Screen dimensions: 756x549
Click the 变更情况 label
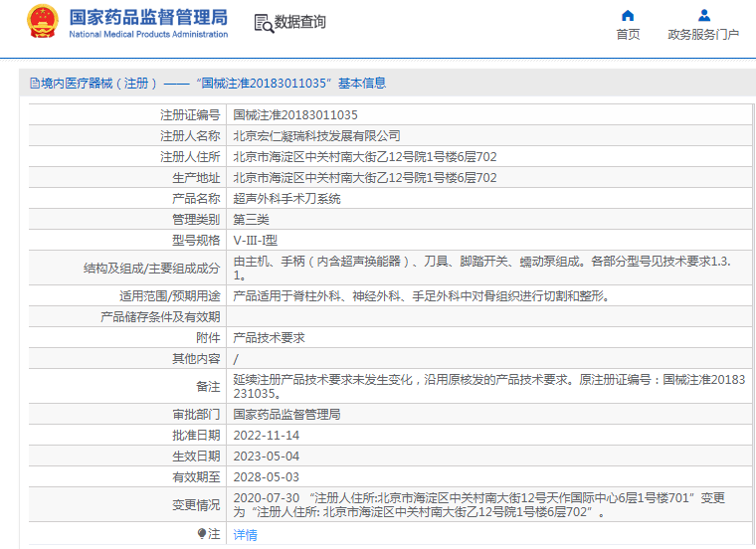[x=196, y=504]
